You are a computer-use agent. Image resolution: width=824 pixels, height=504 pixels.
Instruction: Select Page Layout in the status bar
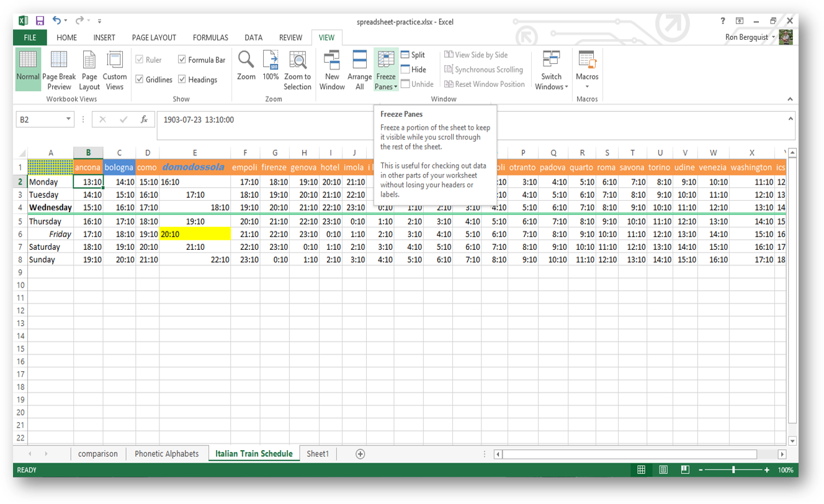coord(663,469)
